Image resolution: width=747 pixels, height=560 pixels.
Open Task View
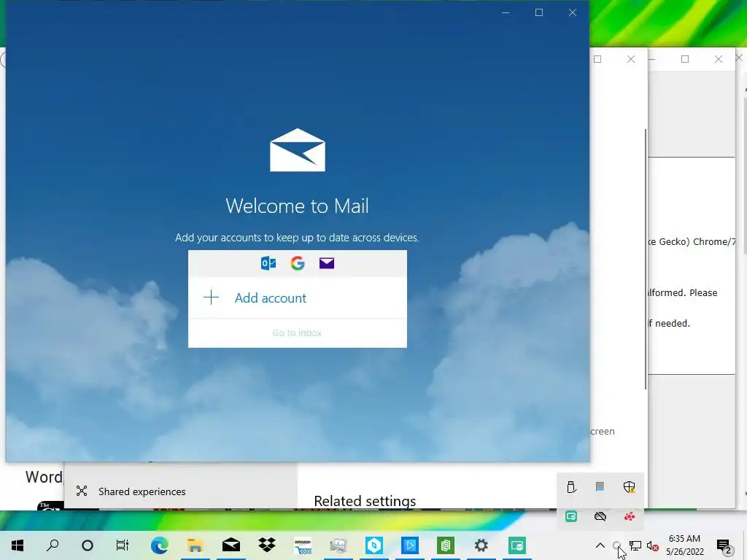[123, 545]
